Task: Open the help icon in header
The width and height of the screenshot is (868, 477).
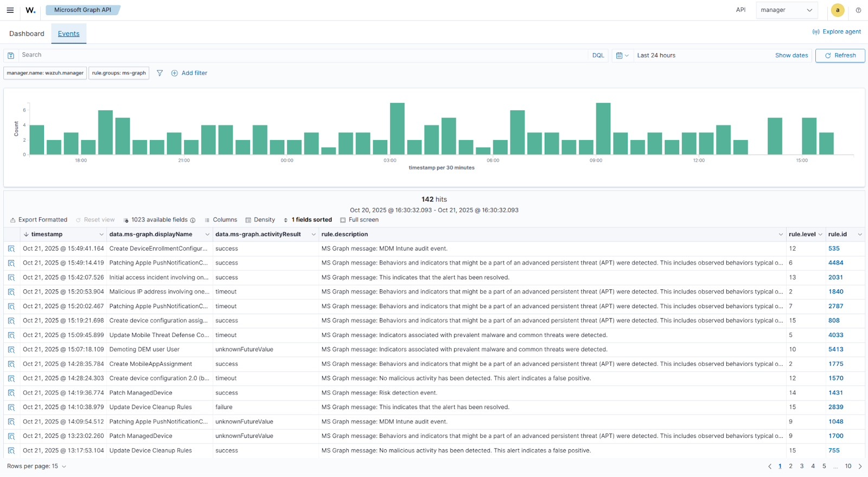Action: (x=858, y=10)
